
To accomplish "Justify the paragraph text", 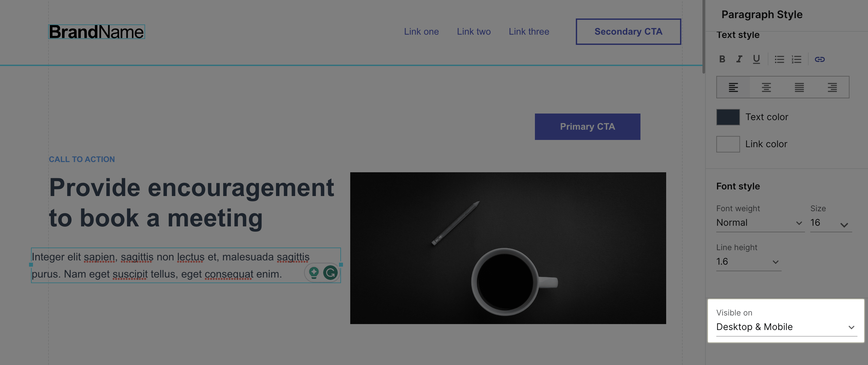I will (799, 87).
